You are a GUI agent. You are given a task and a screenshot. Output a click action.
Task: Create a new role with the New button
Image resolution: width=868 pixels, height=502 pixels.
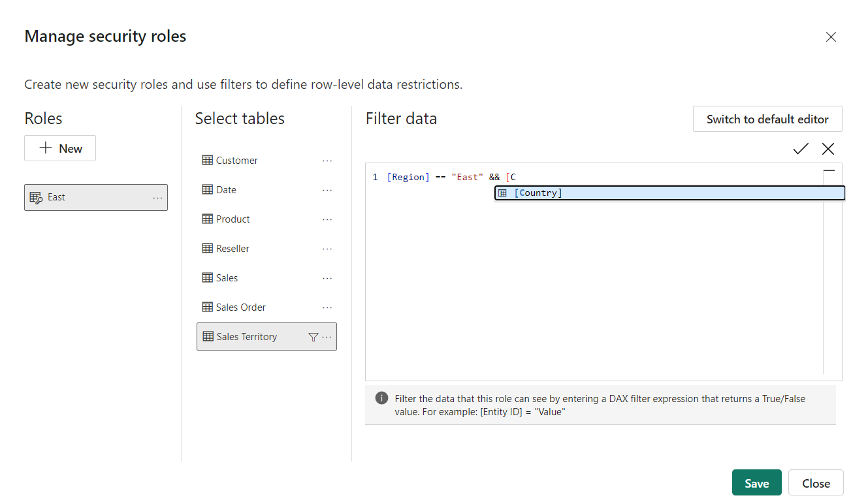(60, 148)
